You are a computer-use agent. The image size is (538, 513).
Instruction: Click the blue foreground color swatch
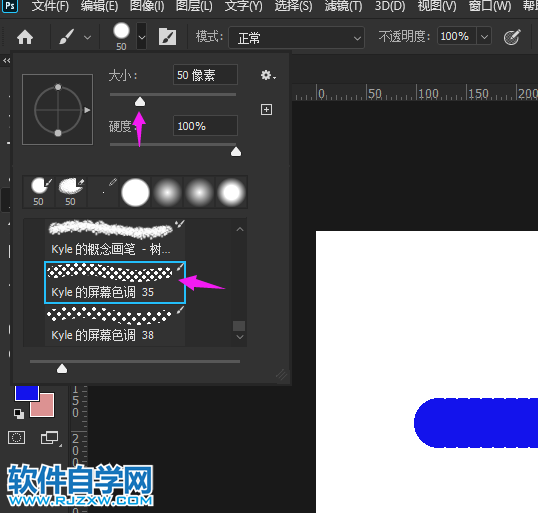pos(26,394)
